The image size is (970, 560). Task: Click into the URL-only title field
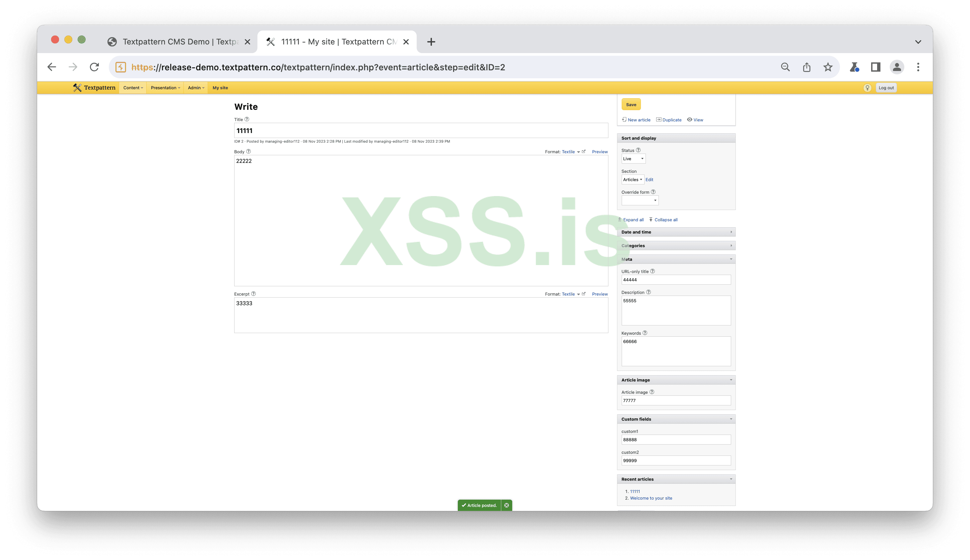point(676,280)
